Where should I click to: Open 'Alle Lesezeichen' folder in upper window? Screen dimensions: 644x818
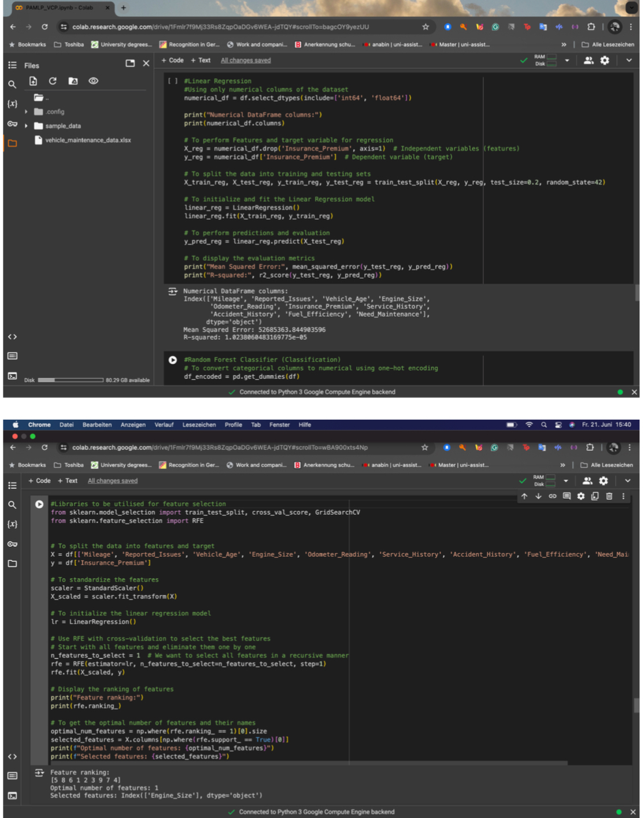pos(607,45)
